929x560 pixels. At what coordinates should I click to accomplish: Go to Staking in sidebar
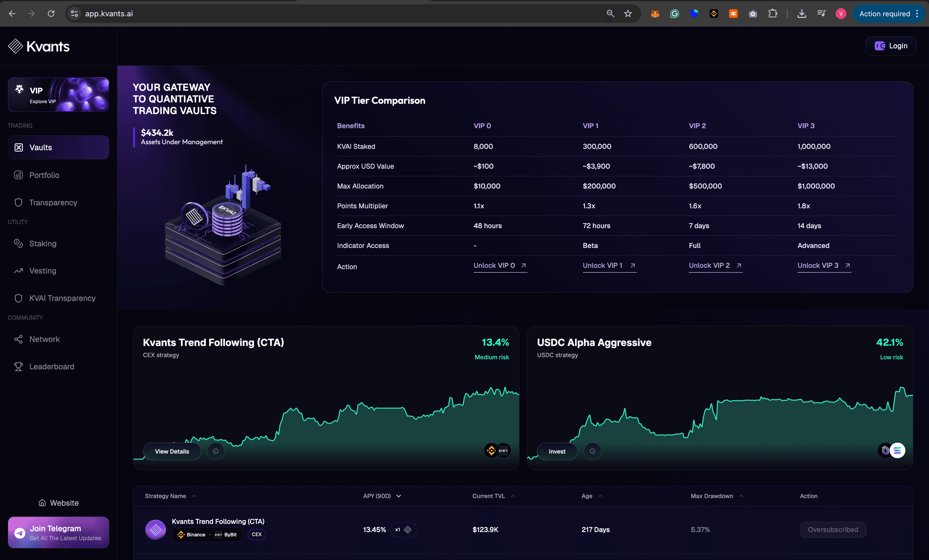tap(43, 243)
